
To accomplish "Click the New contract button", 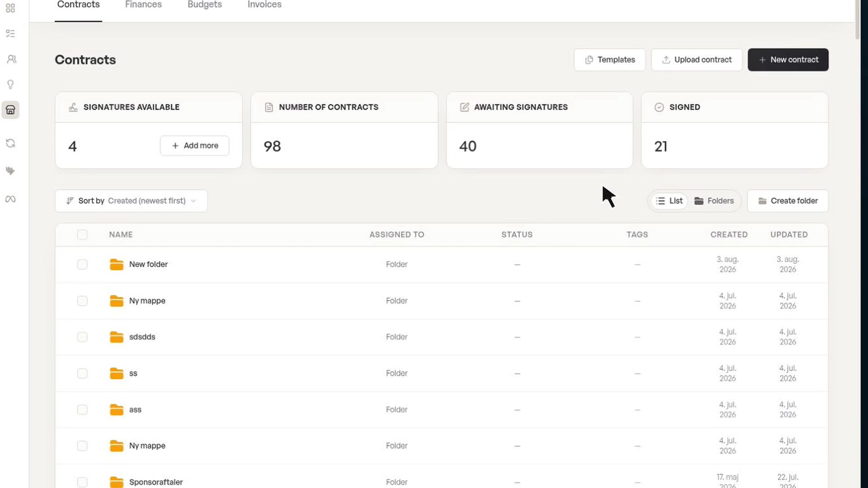I will click(788, 60).
